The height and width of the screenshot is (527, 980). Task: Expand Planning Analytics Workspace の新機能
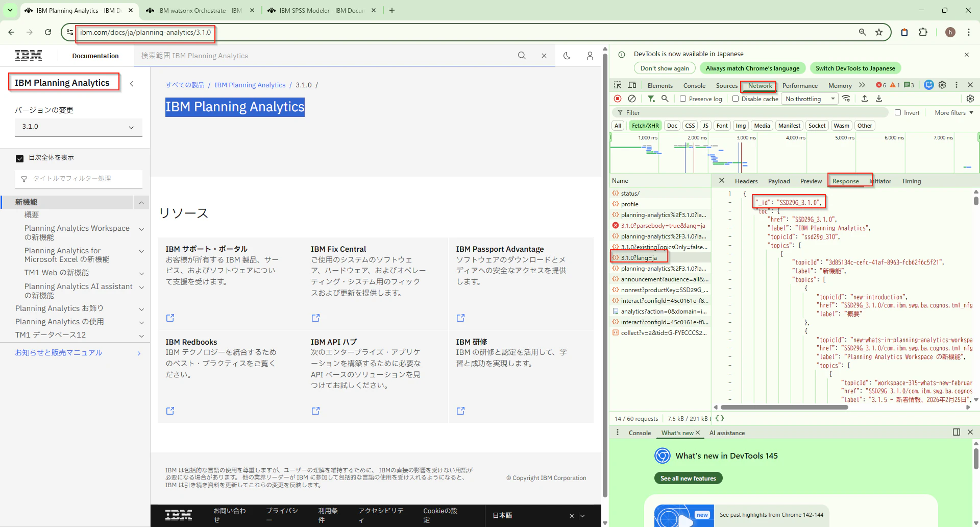141,229
